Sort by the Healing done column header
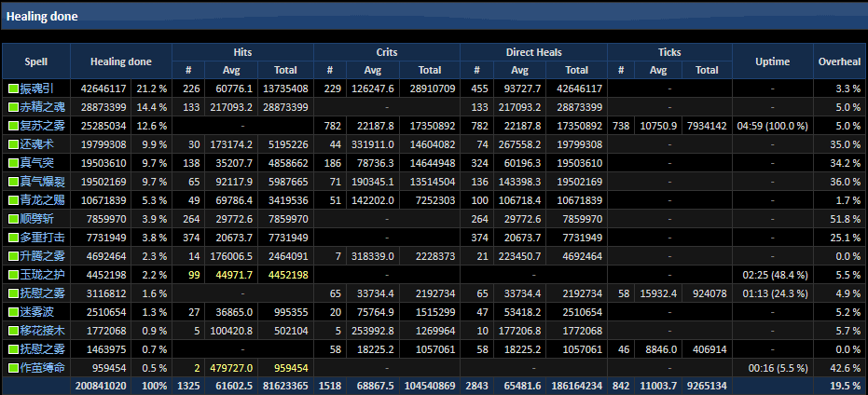This screenshot has width=868, height=395. [121, 61]
